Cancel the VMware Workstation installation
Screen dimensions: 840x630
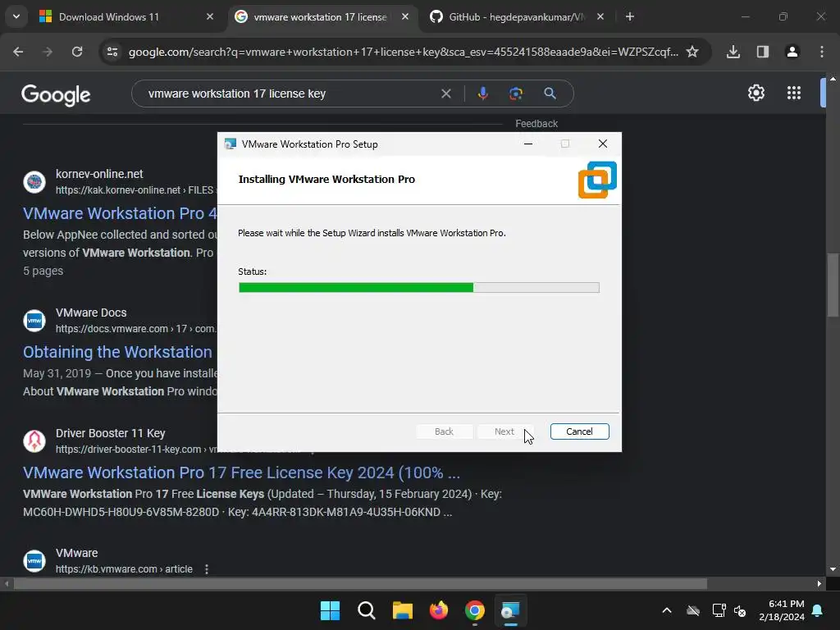[x=580, y=431]
